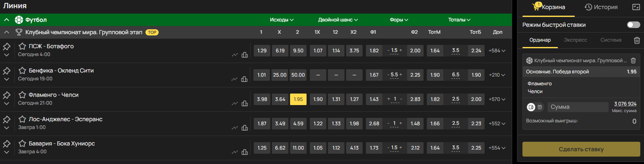Enable Режим быстрой ставки switch
Viewport: 644px width, 164px height.
pyautogui.click(x=633, y=25)
